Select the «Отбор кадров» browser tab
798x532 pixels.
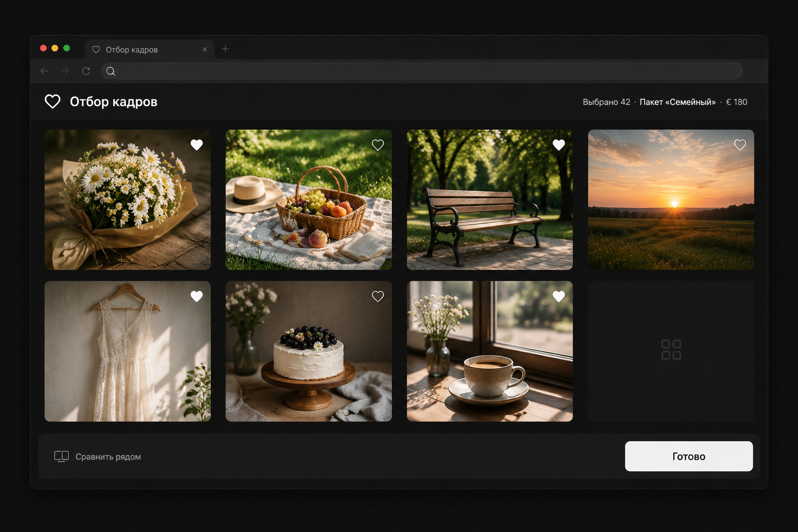tap(149, 49)
